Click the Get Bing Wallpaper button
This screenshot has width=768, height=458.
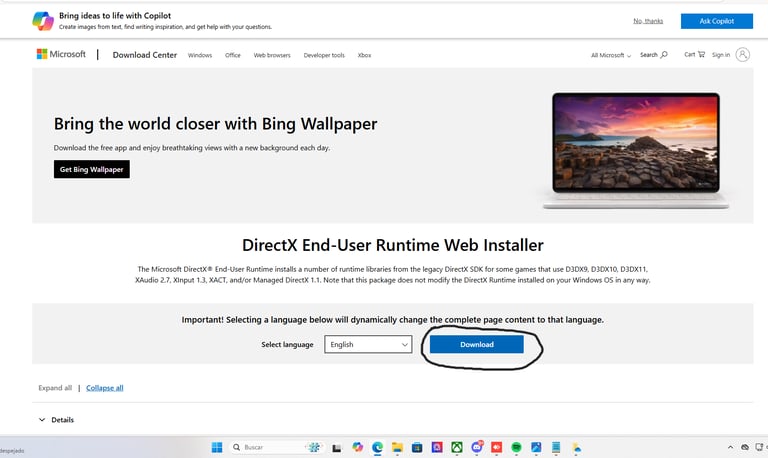click(92, 169)
